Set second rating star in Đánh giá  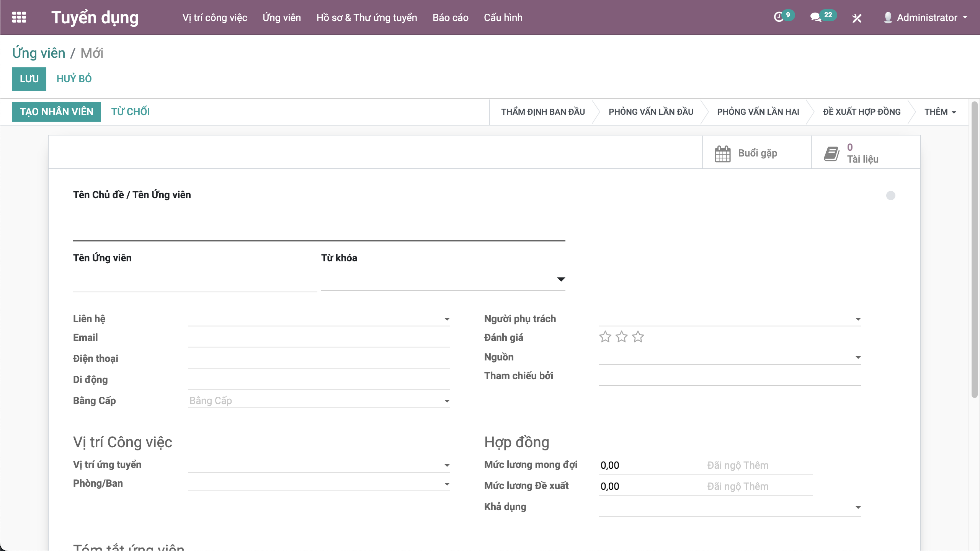pyautogui.click(x=622, y=337)
